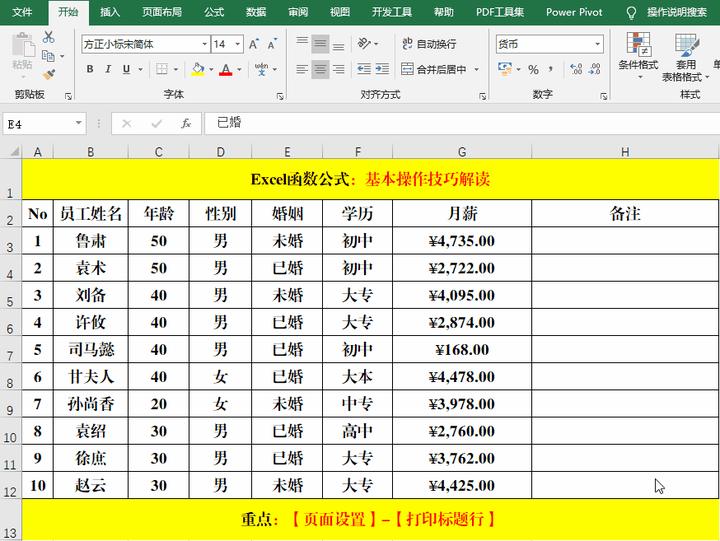Open the underline style dropdown arrow
The width and height of the screenshot is (720, 541).
140,69
